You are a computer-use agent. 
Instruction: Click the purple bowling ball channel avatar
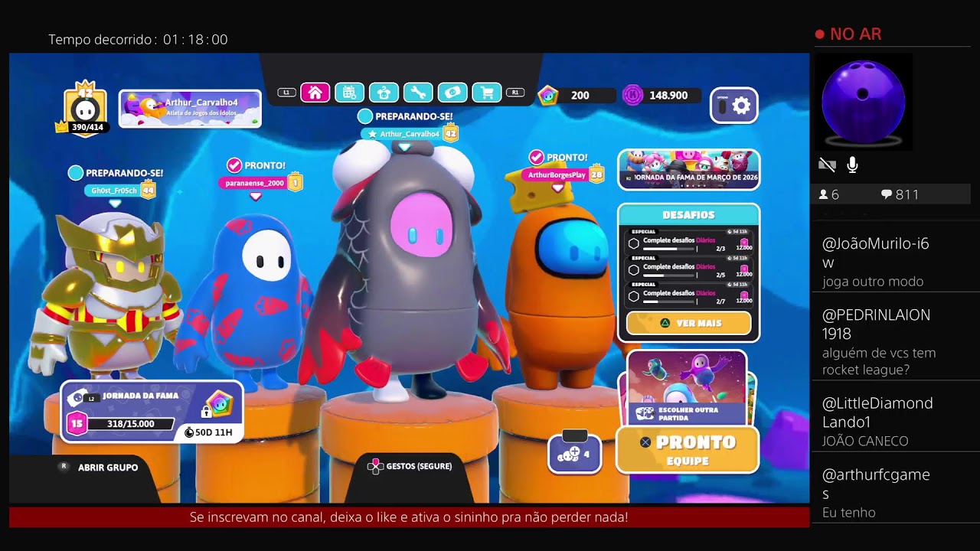click(x=863, y=100)
